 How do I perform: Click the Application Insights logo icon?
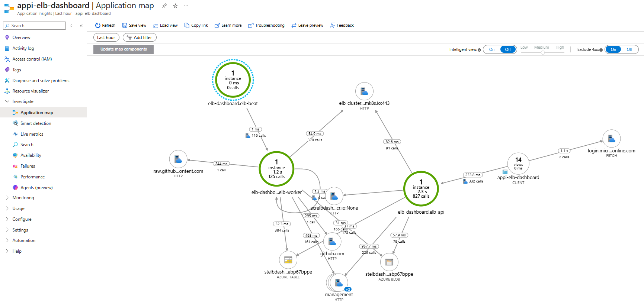(9, 9)
